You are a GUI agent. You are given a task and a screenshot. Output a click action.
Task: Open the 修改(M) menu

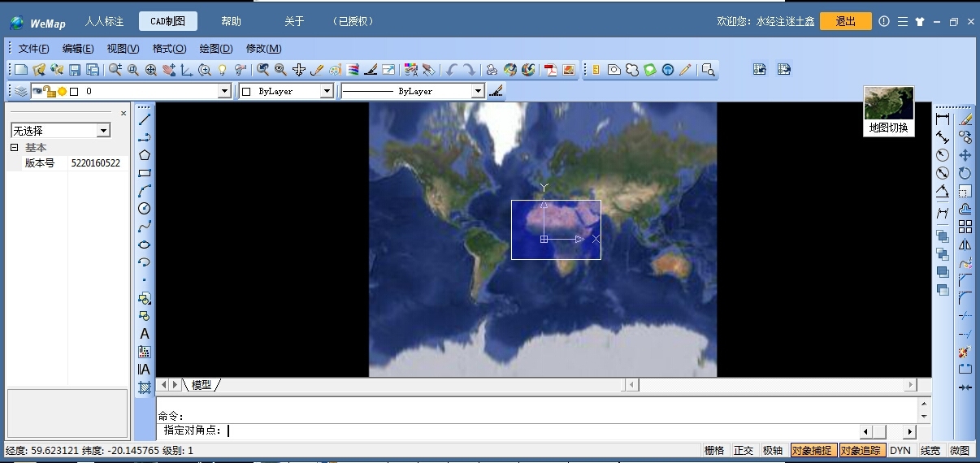[264, 49]
